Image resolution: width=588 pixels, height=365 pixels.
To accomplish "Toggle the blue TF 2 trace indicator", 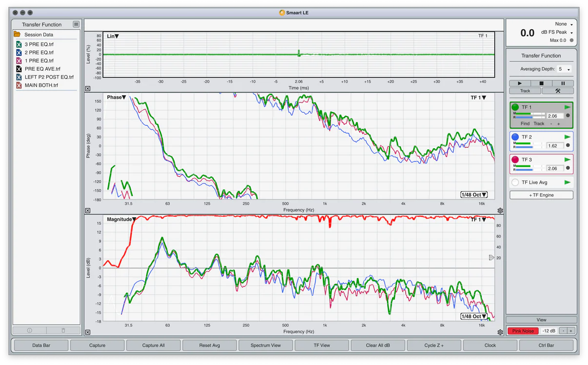I will coord(515,137).
